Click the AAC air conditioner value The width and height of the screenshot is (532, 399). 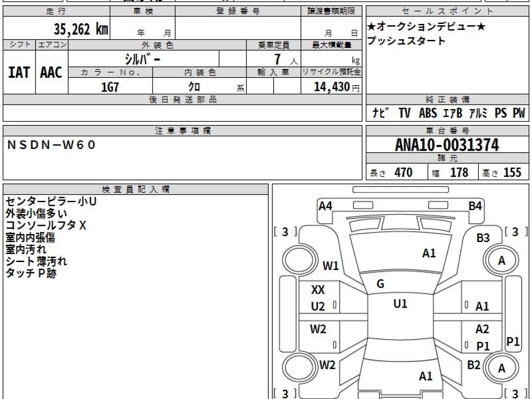[x=51, y=73]
